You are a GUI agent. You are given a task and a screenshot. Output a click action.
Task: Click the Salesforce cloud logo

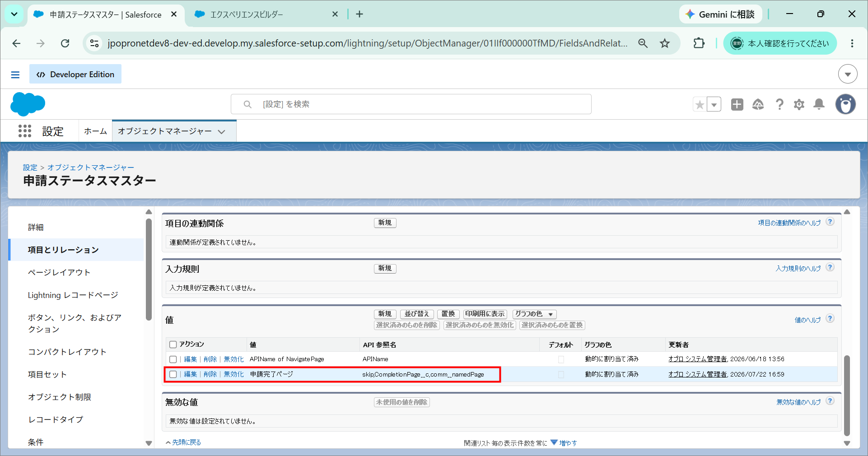(28, 104)
